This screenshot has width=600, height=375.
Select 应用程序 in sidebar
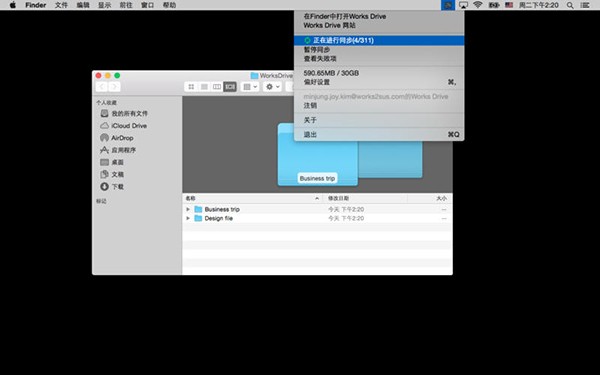118,150
